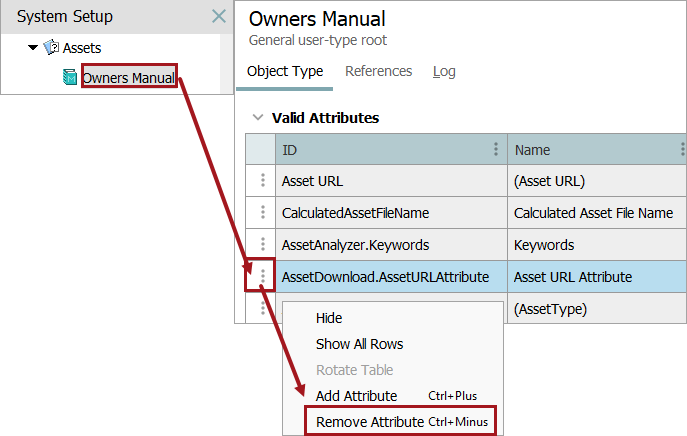The width and height of the screenshot is (687, 436).
Task: Open the References tab
Action: click(378, 71)
